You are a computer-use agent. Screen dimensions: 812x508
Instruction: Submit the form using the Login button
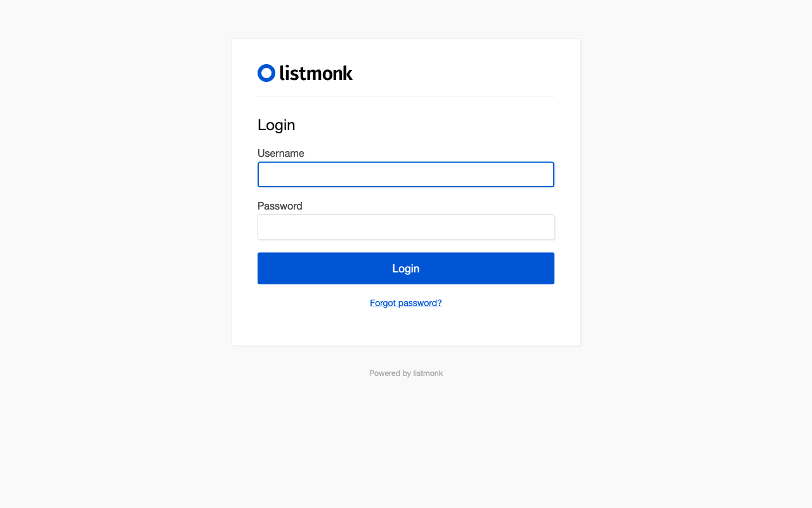(x=406, y=268)
